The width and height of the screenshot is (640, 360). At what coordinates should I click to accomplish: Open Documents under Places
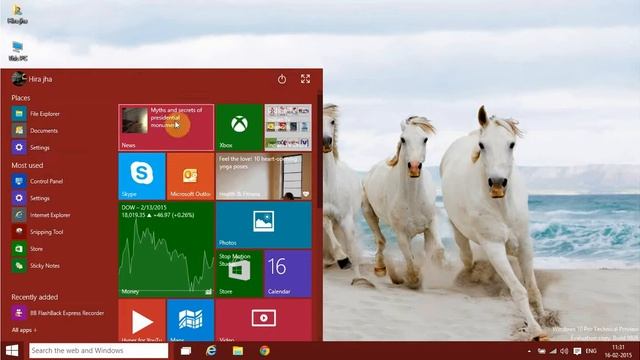(35, 131)
